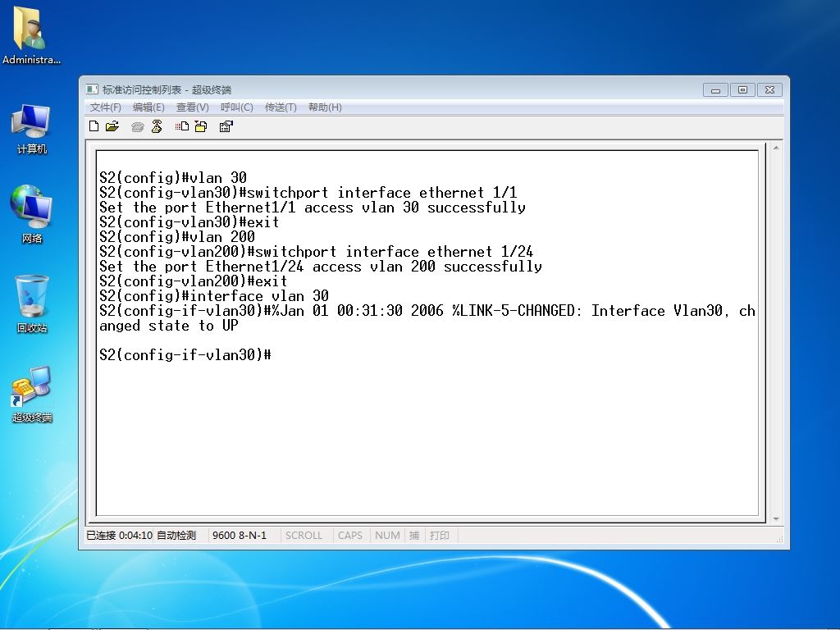Screen dimensions: 840x630
Task: Click the 'S2(config-vlan200)#exit' line
Action: pyautogui.click(x=194, y=281)
